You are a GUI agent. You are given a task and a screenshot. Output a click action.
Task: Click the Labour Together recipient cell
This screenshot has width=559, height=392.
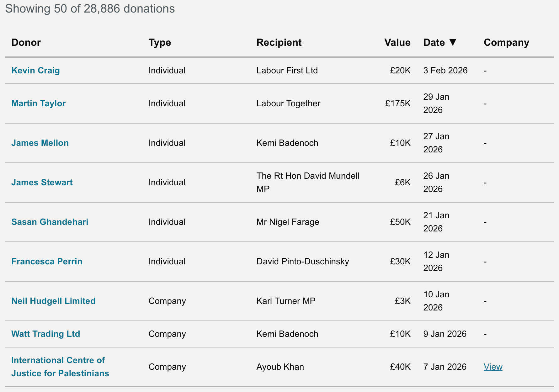click(x=288, y=103)
